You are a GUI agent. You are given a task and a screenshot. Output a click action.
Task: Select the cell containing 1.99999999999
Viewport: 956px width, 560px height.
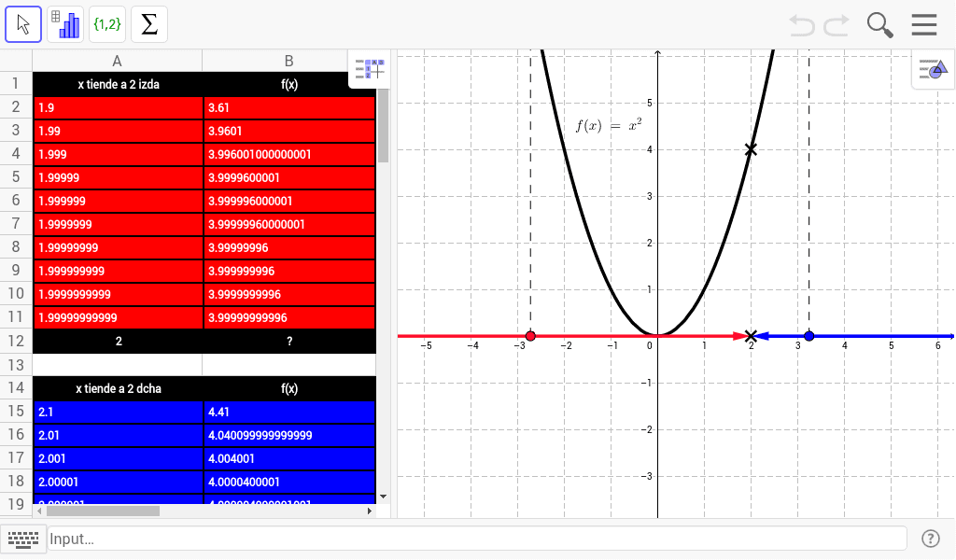pyautogui.click(x=119, y=317)
